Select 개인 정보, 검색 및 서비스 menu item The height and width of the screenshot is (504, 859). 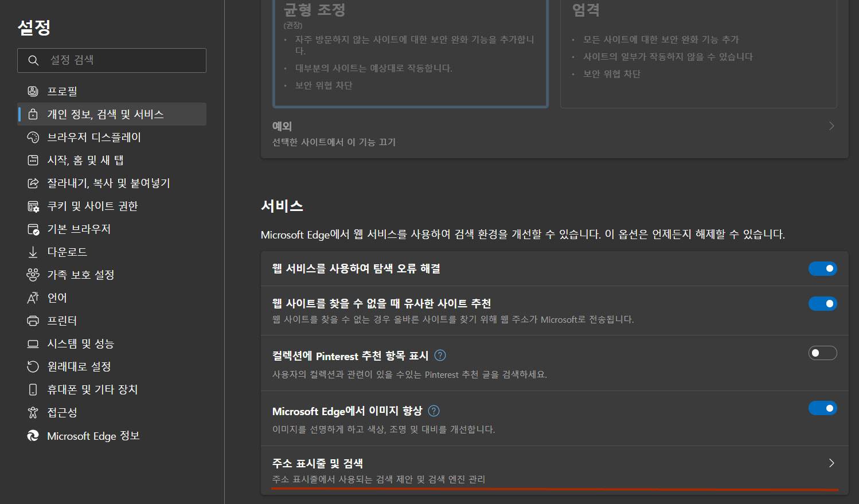112,114
